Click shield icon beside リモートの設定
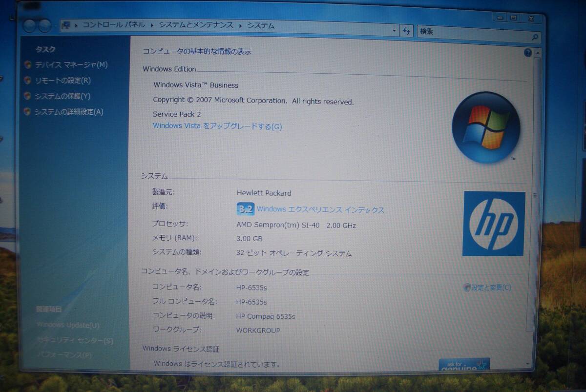586x392 pixels. 28,80
